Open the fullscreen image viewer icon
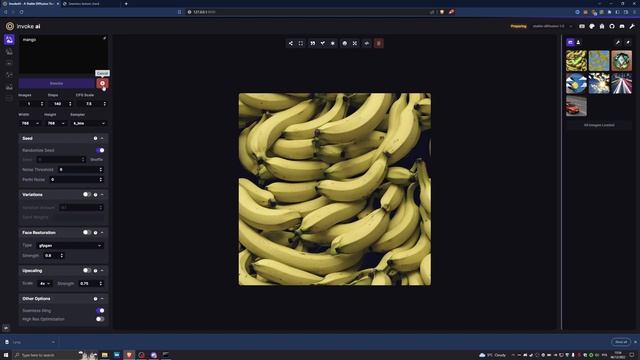Image resolution: width=640 pixels, height=360 pixels. [x=301, y=43]
